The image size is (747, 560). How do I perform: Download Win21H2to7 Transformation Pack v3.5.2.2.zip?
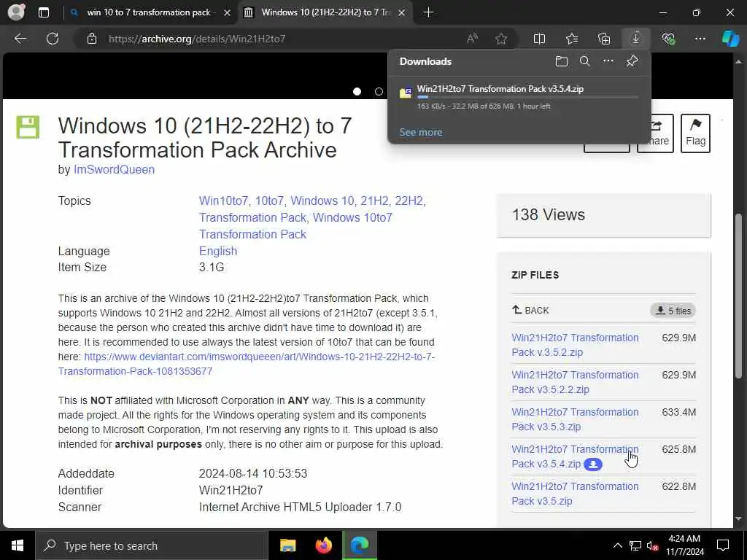point(575,382)
